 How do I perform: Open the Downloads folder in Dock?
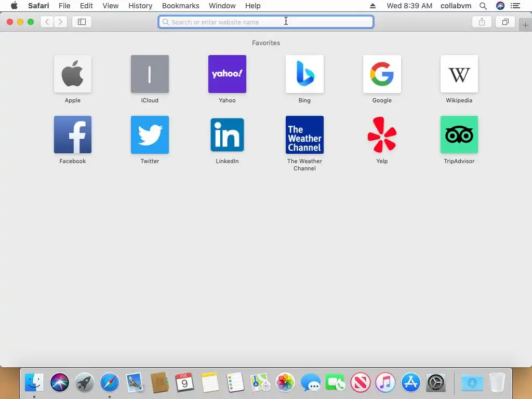[472, 382]
